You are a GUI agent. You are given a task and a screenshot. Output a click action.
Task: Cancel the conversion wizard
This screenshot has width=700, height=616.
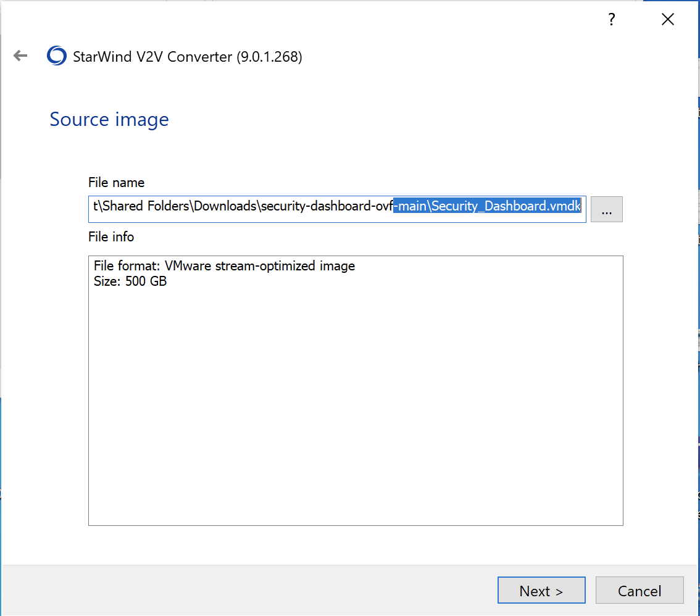coord(640,590)
